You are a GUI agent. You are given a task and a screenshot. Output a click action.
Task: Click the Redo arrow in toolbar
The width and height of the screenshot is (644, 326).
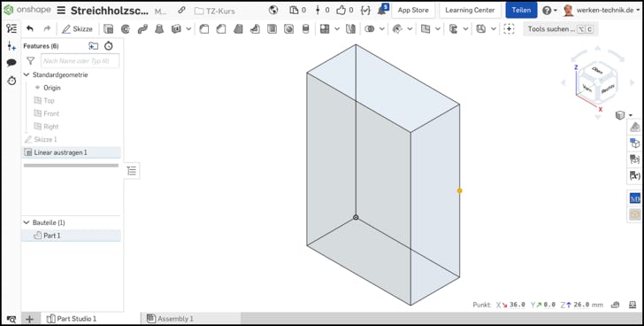pos(47,28)
